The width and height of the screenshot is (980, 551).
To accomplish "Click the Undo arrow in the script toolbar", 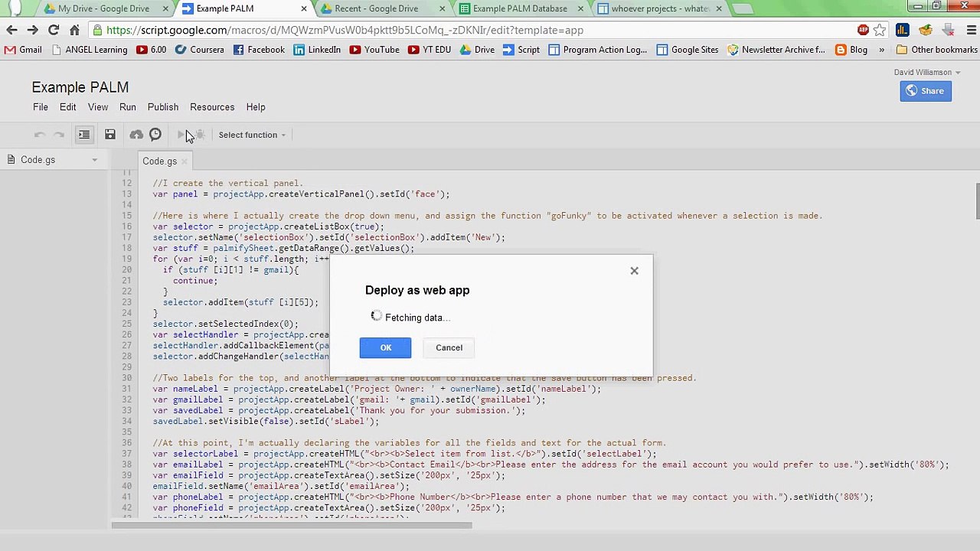I will click(39, 135).
